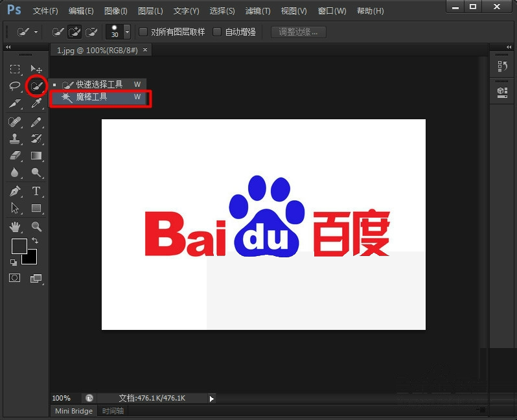Check 对所有图层取样 checkbox

(143, 32)
